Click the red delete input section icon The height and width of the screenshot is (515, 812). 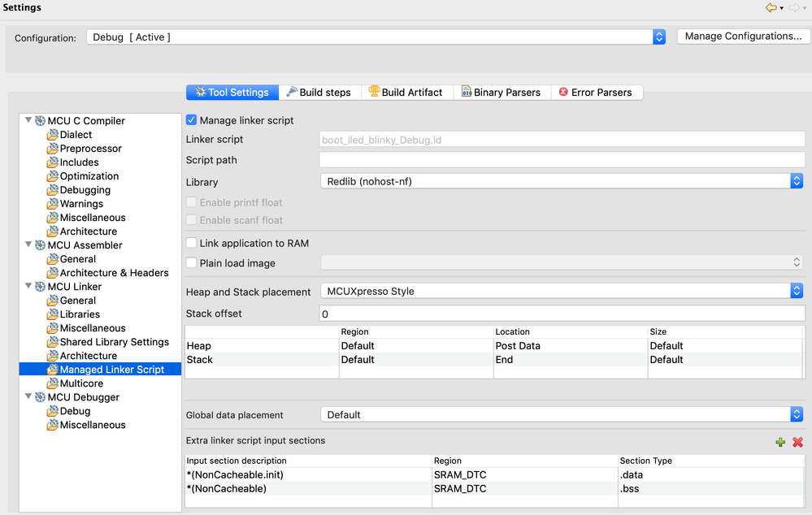[797, 442]
